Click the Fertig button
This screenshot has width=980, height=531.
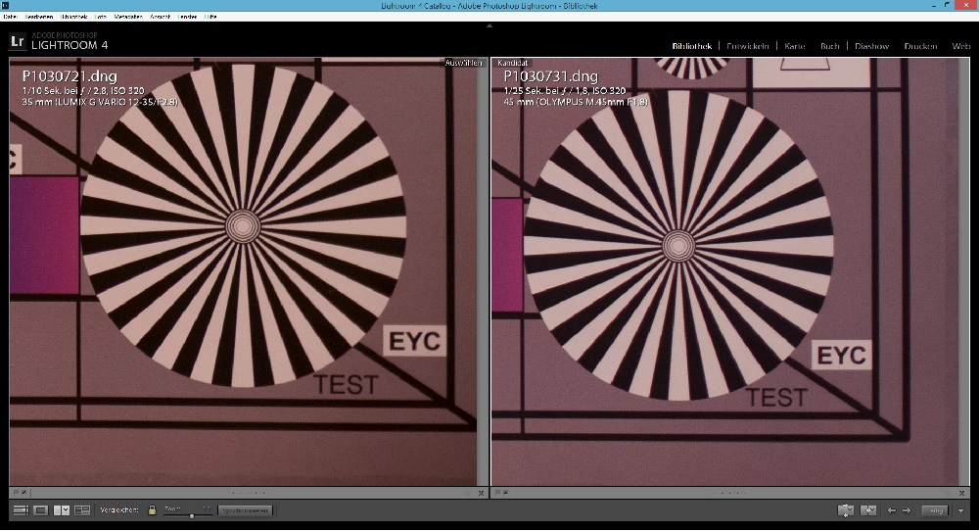pyautogui.click(x=936, y=510)
